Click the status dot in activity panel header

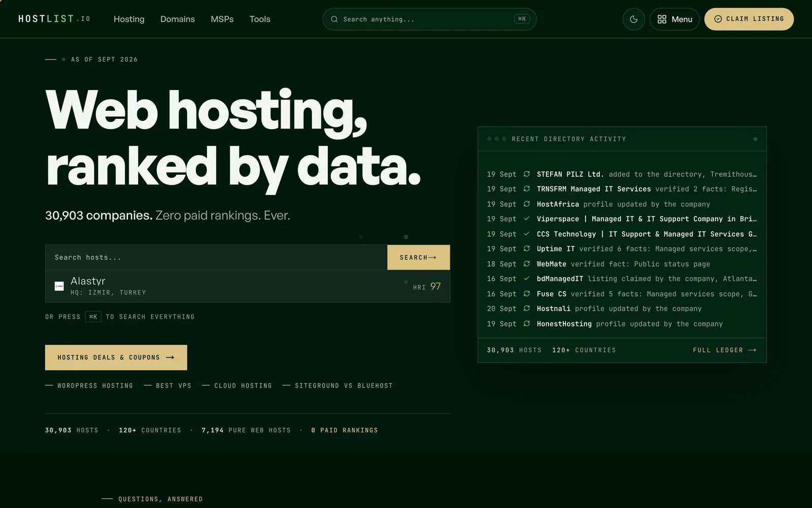[x=755, y=139]
